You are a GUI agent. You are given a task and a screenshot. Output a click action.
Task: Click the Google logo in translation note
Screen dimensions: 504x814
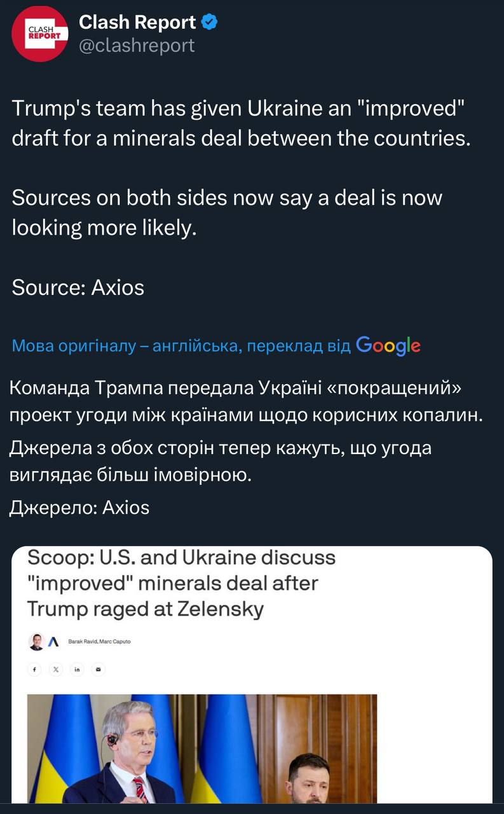(388, 345)
